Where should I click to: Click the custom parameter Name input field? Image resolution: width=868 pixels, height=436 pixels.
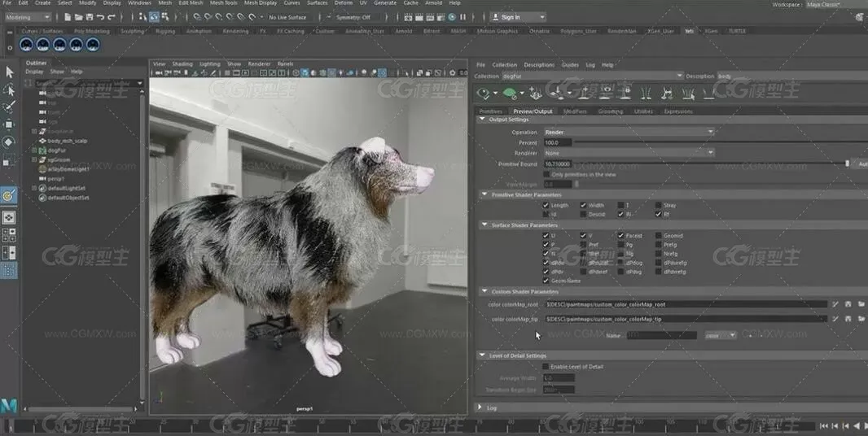661,335
